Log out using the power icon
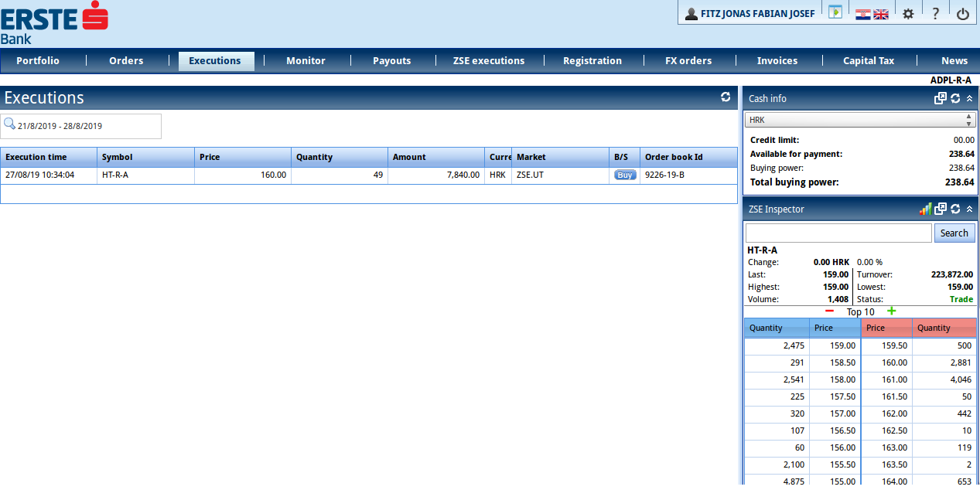 click(x=963, y=14)
